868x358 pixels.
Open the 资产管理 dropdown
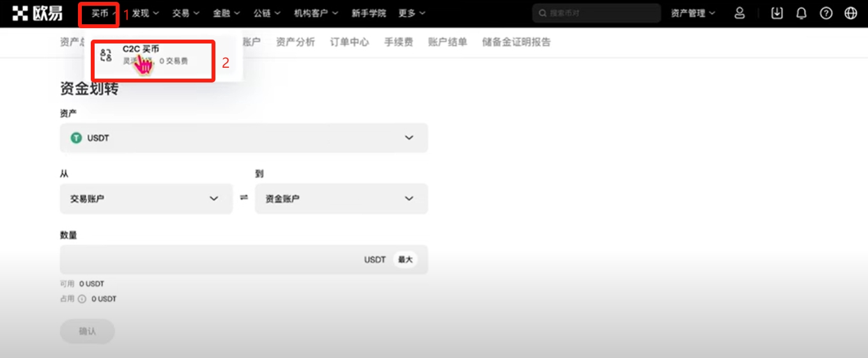pos(694,13)
